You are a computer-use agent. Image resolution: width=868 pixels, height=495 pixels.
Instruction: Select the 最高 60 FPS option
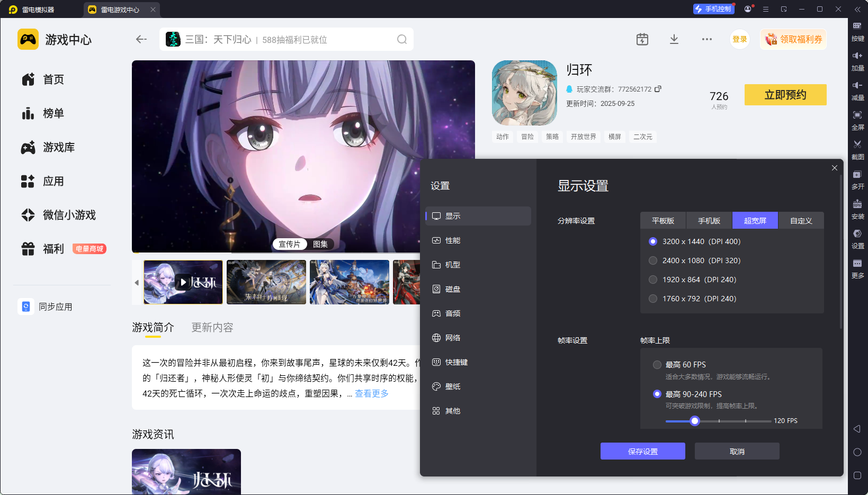point(657,365)
